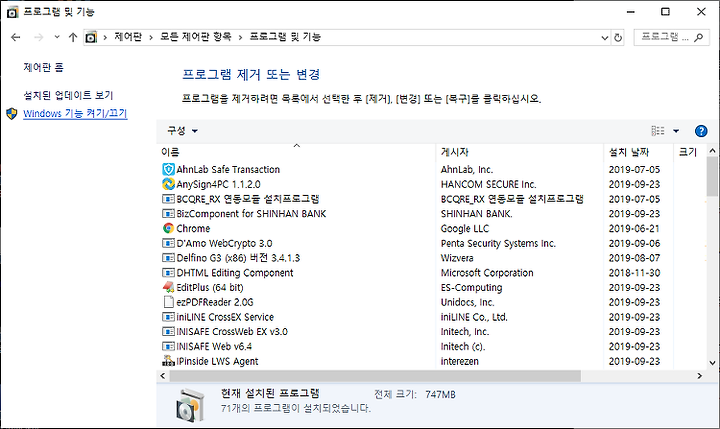Image resolution: width=720 pixels, height=429 pixels.
Task: Click the publisher HANCOM SECURE Inc.
Action: [489, 184]
